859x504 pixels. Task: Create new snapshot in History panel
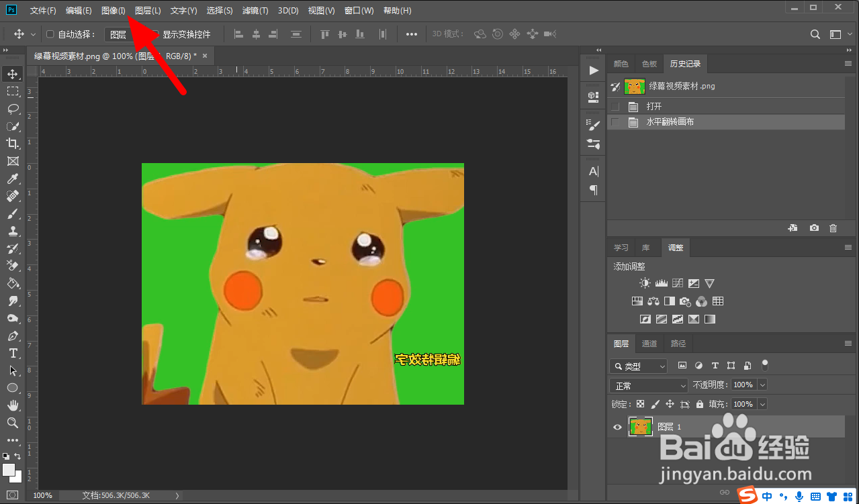pos(814,228)
